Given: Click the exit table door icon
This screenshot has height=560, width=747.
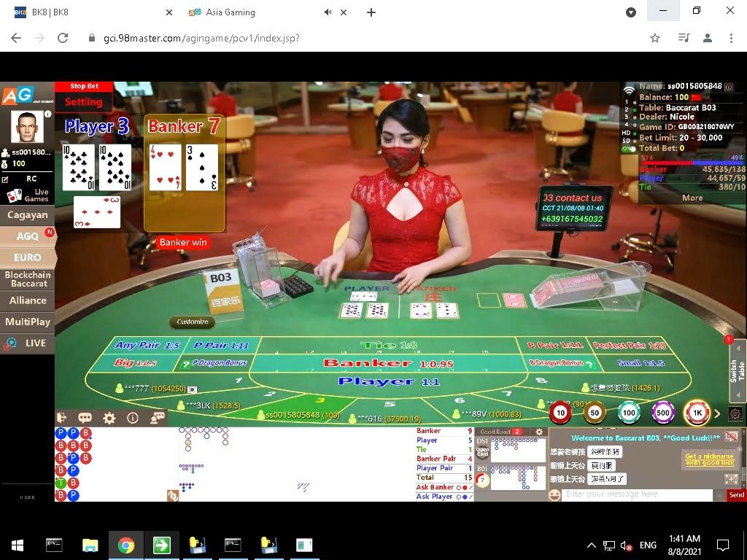Looking at the screenshot, I should (x=62, y=418).
